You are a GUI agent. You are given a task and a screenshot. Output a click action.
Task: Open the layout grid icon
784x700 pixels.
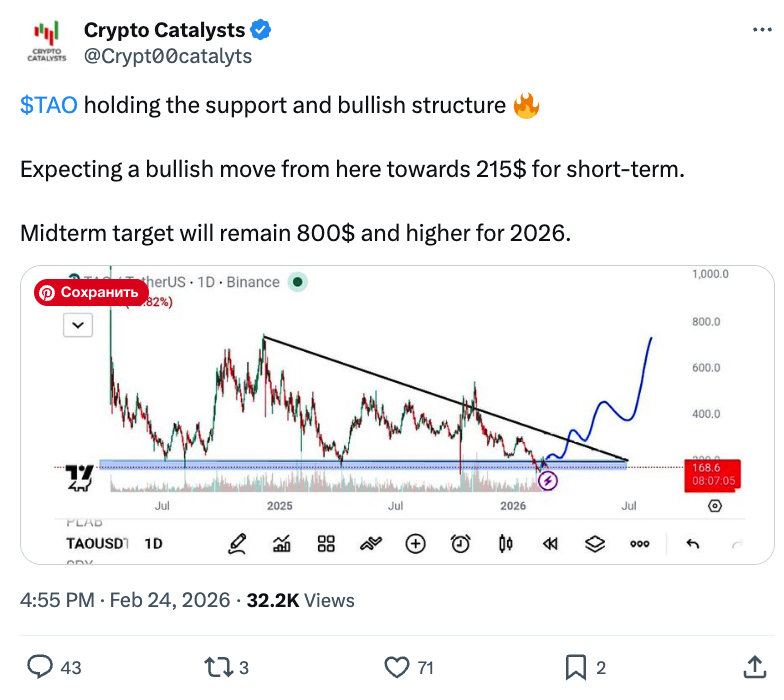coord(326,544)
